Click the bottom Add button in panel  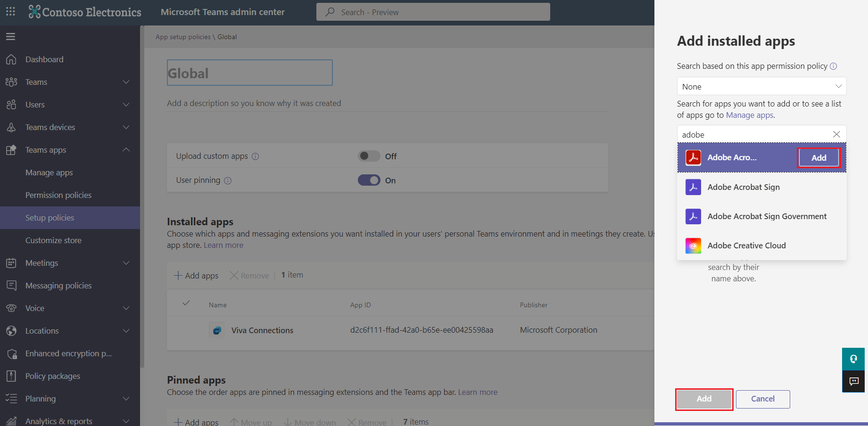click(704, 399)
